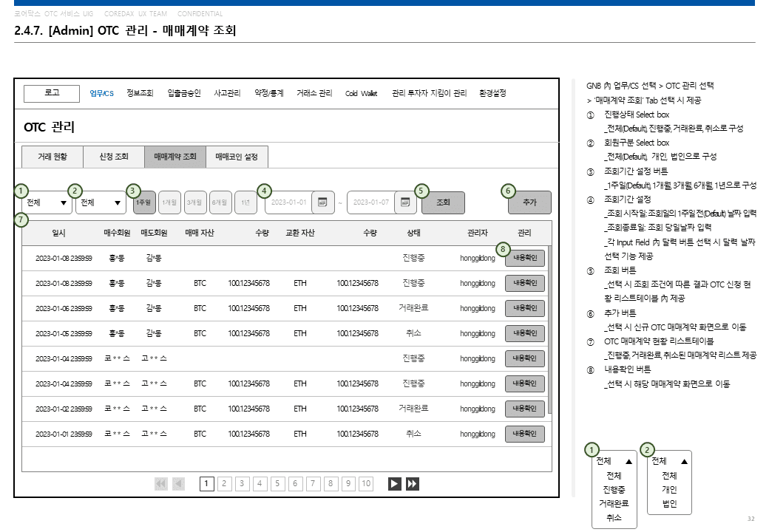
Task: Open 관리 투자자 지킴이 관리 menu item
Action: tap(429, 93)
